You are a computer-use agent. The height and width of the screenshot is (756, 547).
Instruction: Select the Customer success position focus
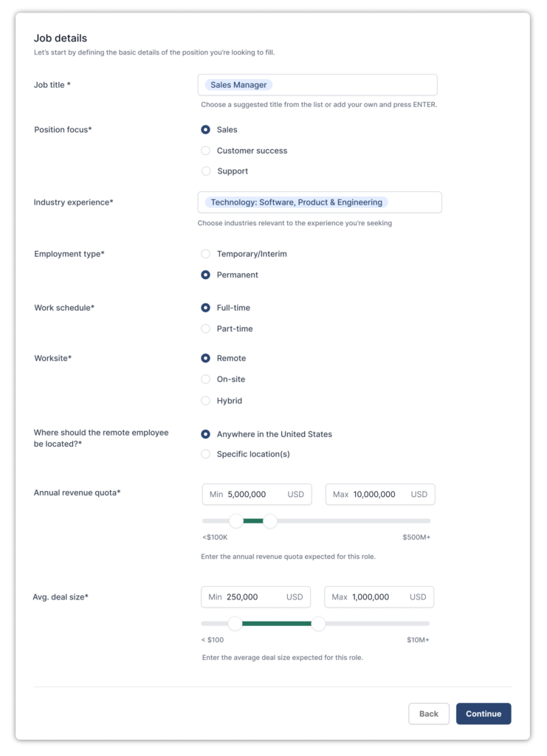pos(205,150)
